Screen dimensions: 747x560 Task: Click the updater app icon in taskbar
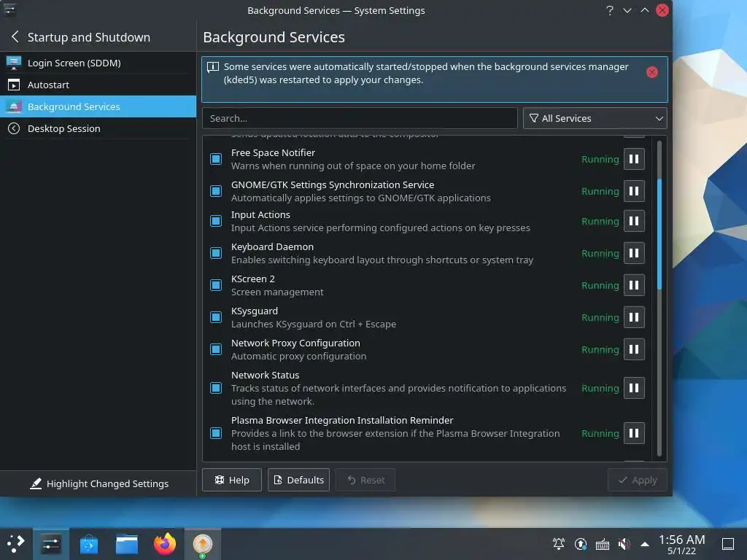(x=203, y=544)
